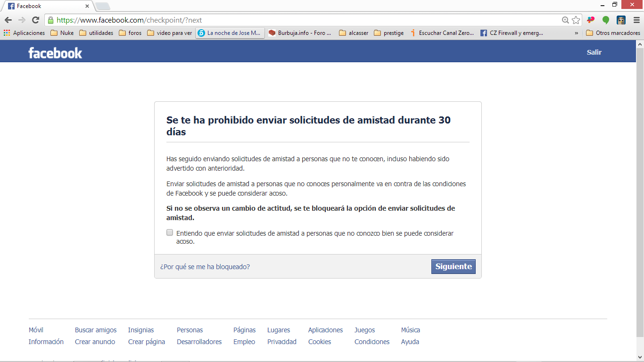Open the 'foros' bookmark folder
This screenshot has height=362, width=644.
[x=130, y=33]
